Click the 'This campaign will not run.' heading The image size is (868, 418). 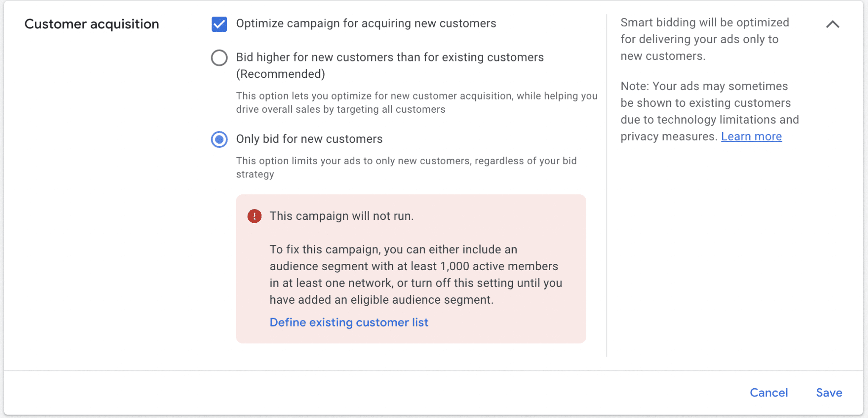342,216
